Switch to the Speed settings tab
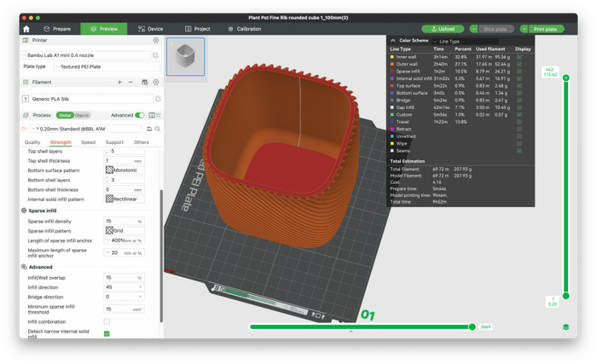The image size is (597, 364). click(x=88, y=142)
